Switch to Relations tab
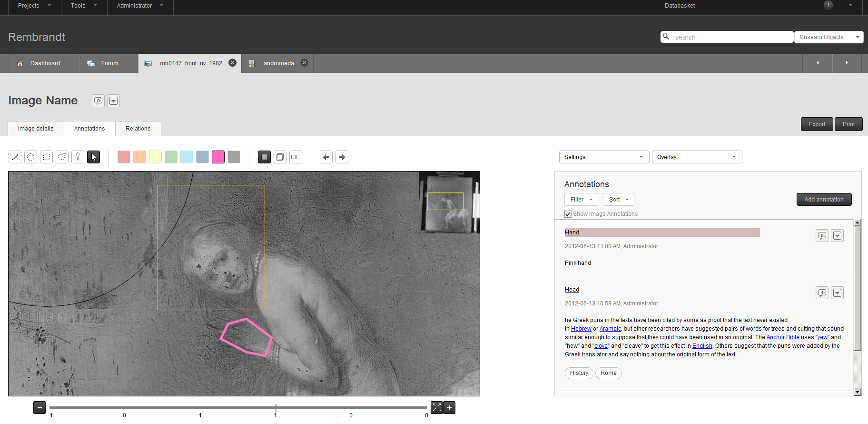Screen dimensions: 868x424 [x=138, y=129]
